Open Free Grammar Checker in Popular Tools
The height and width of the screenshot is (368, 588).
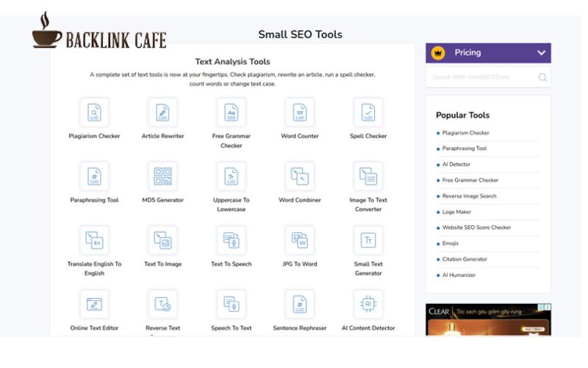(x=470, y=180)
